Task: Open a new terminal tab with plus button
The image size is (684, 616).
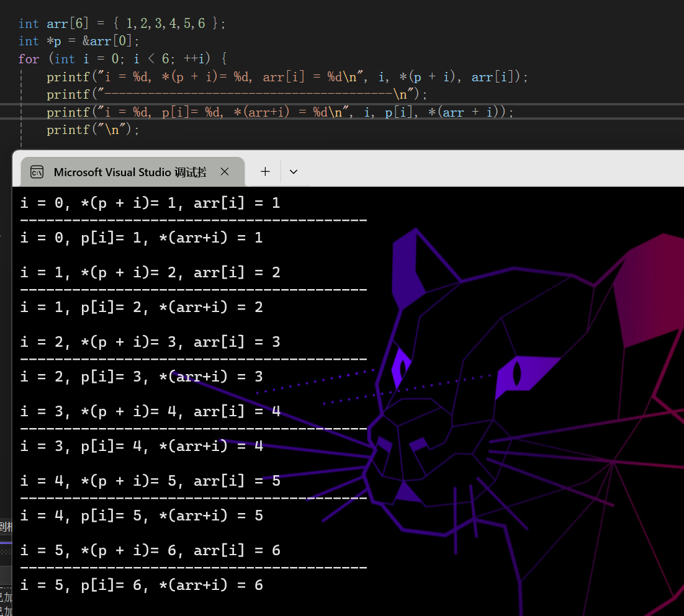Action: (265, 172)
